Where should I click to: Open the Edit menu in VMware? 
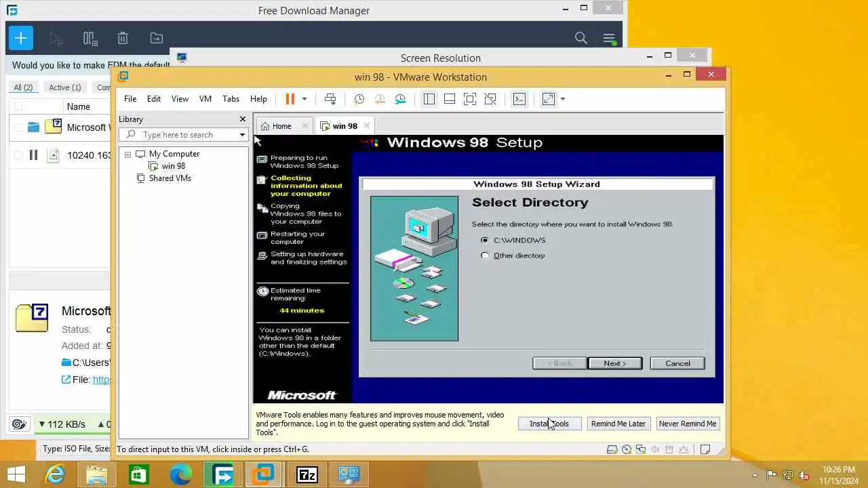click(154, 99)
